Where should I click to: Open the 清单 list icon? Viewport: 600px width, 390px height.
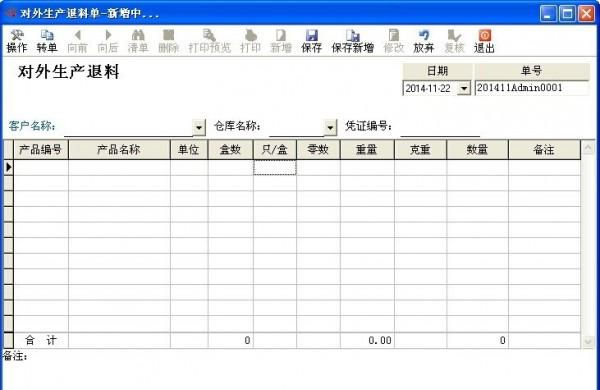pyautogui.click(x=138, y=41)
